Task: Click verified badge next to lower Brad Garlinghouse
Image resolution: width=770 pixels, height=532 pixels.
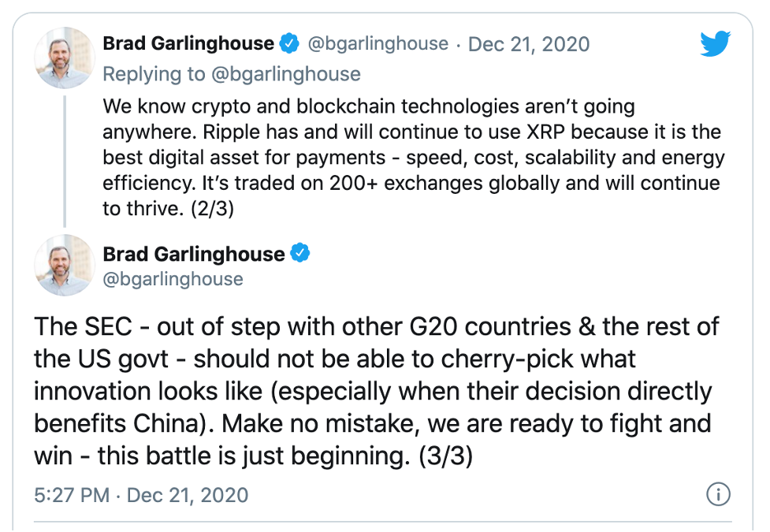Action: click(300, 253)
